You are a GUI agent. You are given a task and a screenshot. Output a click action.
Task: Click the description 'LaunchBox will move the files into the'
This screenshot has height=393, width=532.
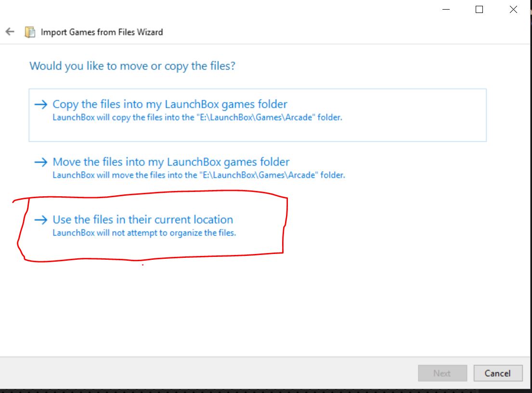(x=125, y=175)
